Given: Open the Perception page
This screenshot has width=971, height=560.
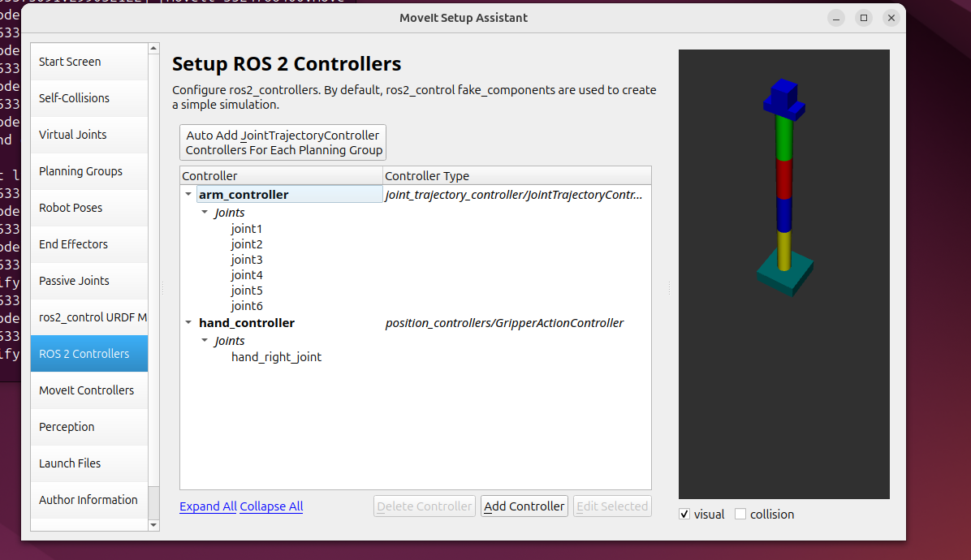Looking at the screenshot, I should pyautogui.click(x=89, y=426).
